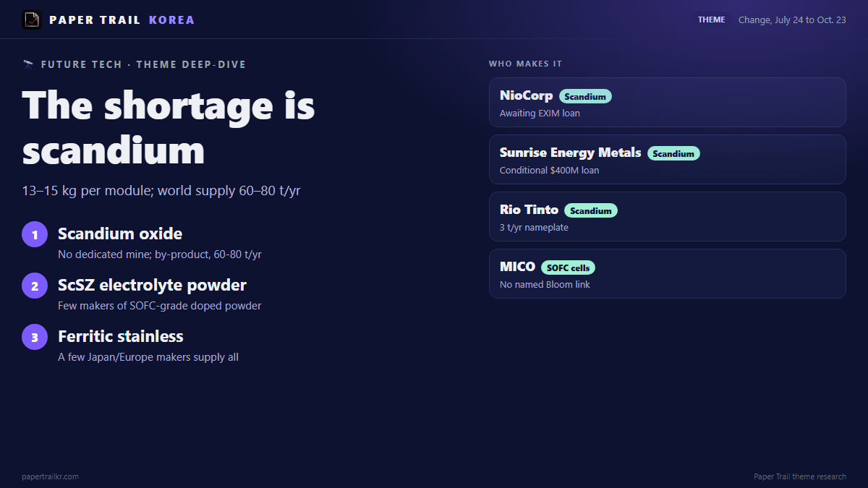Click the Scandium tag next to Rio Tinto
Screen dimensions: 868x488
click(591, 210)
